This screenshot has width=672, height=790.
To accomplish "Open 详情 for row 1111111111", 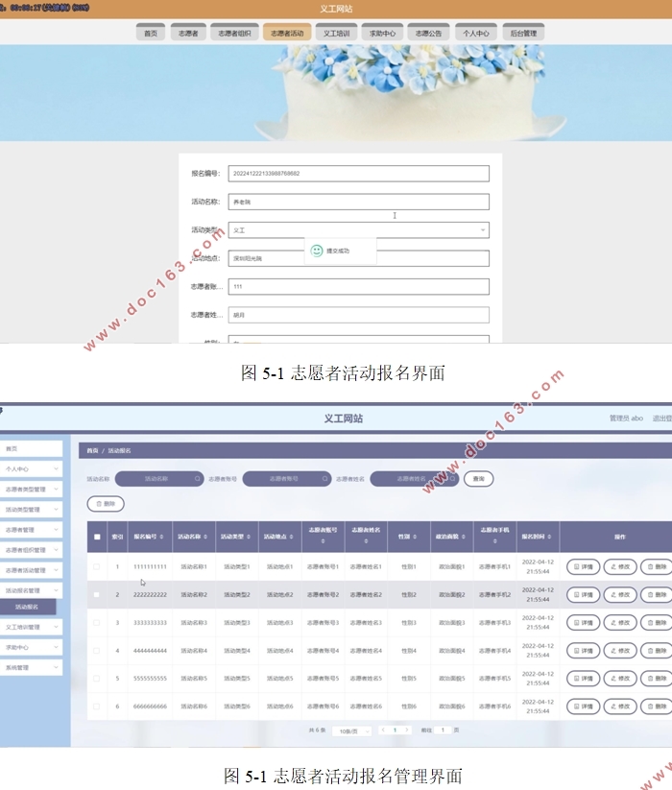I will click(x=583, y=566).
